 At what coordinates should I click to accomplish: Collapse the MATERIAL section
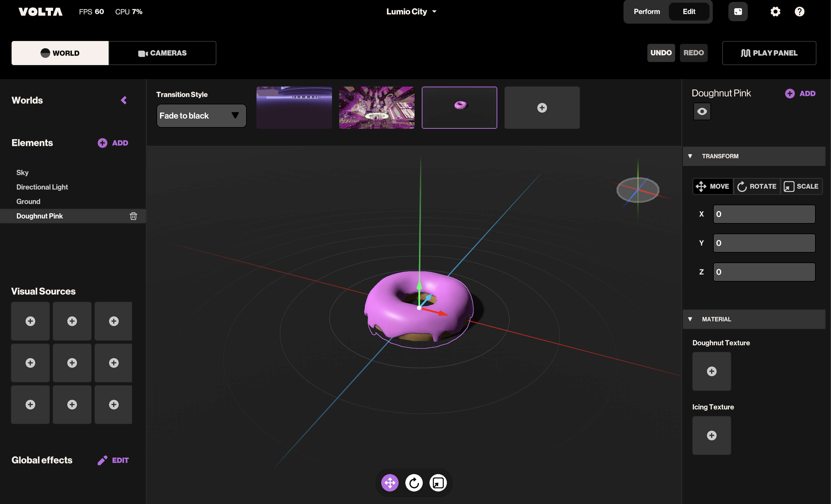point(690,319)
